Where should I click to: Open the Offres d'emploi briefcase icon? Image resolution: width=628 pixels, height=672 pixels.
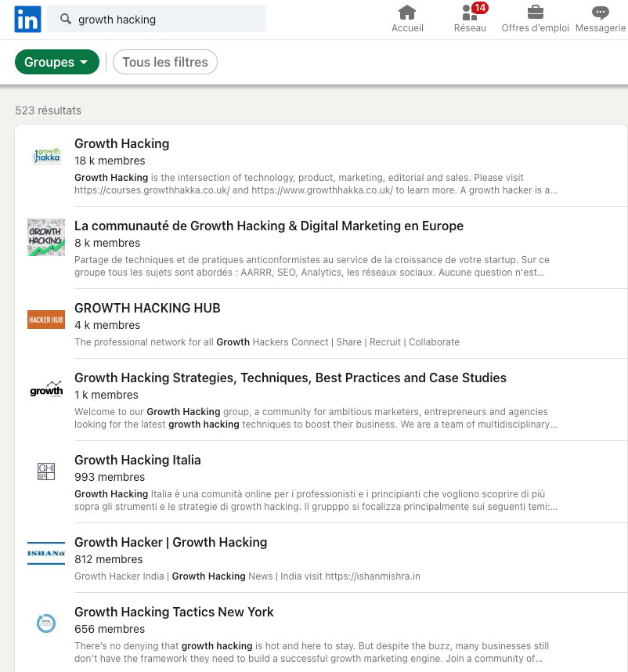point(536,13)
